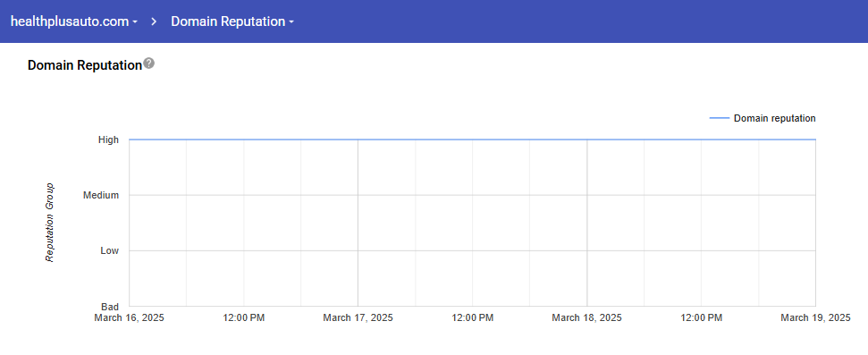Click the breadcrumb chevron separator
The image size is (868, 355).
154,21
